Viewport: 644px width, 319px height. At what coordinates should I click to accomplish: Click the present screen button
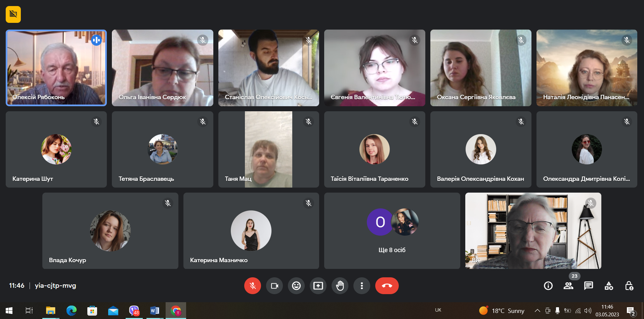pos(318,286)
